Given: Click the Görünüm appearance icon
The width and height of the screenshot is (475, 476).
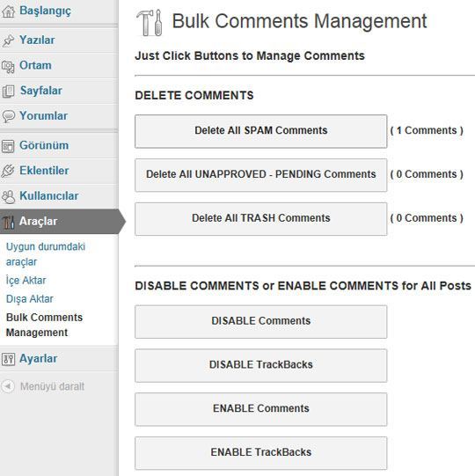Looking at the screenshot, I should pos(8,146).
